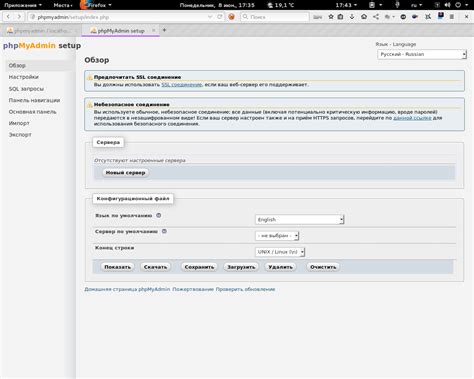Screen dimensions: 474x379
Task: Open the Firefox hamburger menu
Action: pyautogui.click(x=452, y=16)
